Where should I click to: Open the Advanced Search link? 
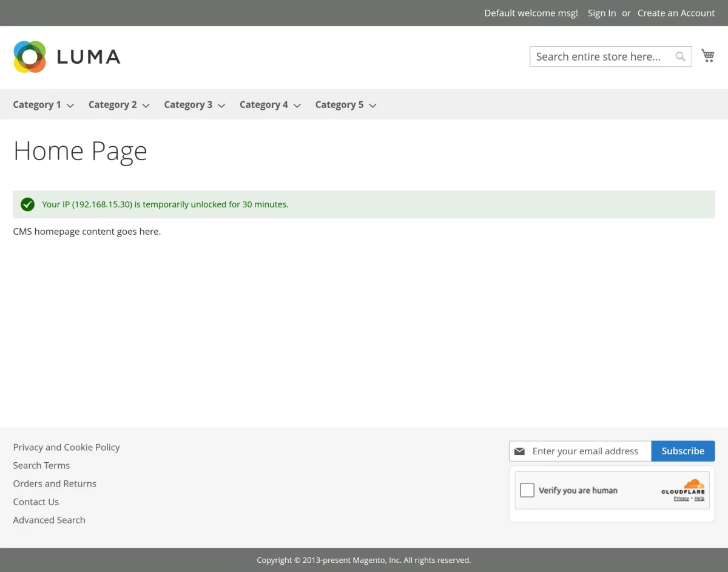point(49,520)
